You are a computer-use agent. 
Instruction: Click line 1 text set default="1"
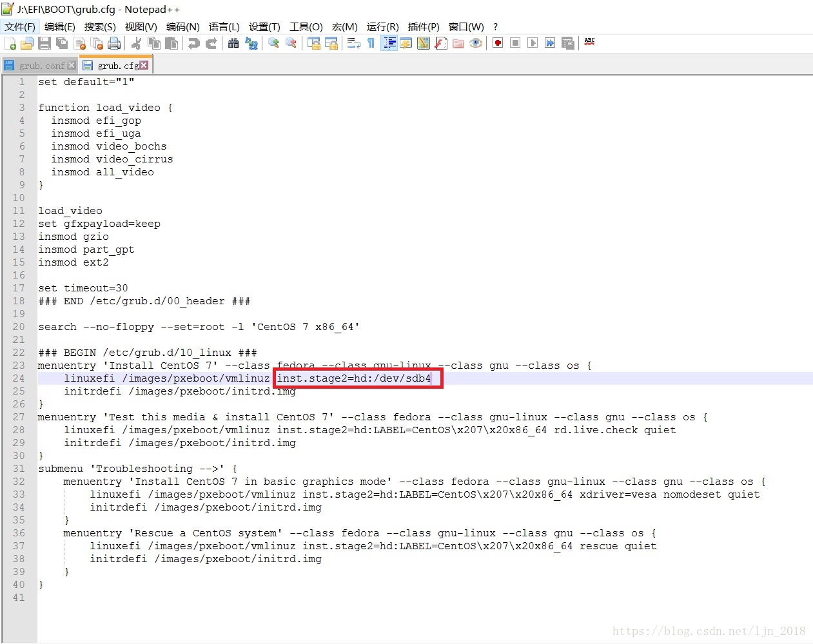[86, 82]
